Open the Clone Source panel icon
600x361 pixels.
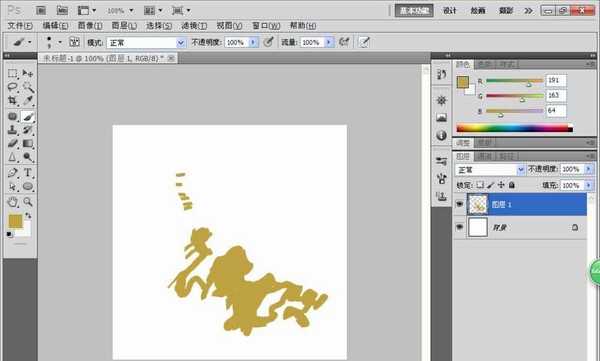point(442,196)
